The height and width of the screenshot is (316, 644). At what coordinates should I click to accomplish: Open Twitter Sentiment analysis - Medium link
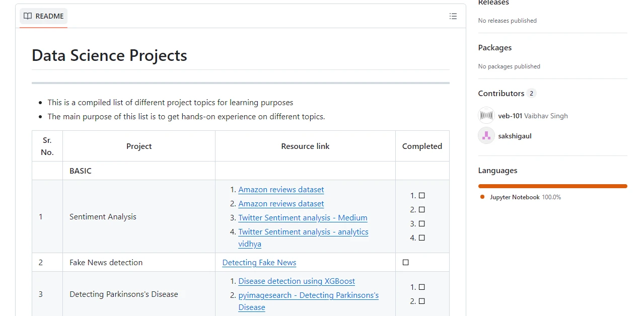[x=303, y=218]
